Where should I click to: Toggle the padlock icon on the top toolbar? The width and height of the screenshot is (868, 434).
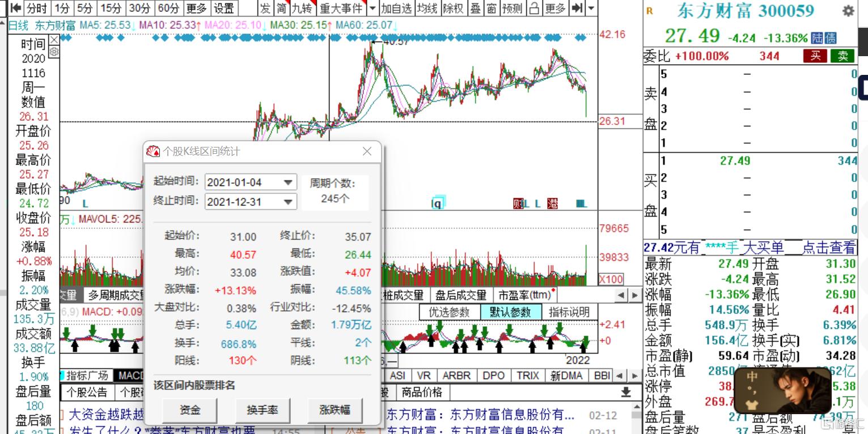click(533, 9)
